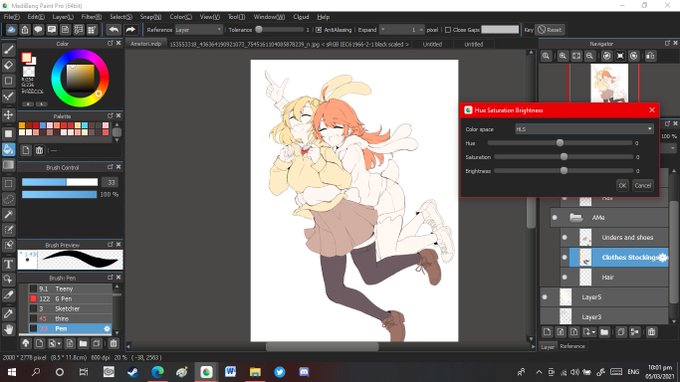
Task: Click the Saturation slider handle
Action: click(564, 157)
